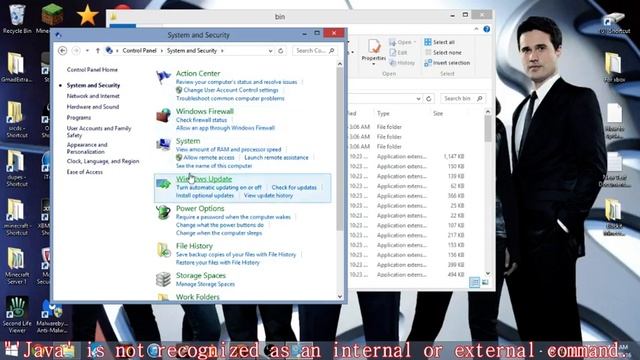Select Ease of Access category
Image resolution: width=640 pixels, height=360 pixels.
pos(84,172)
